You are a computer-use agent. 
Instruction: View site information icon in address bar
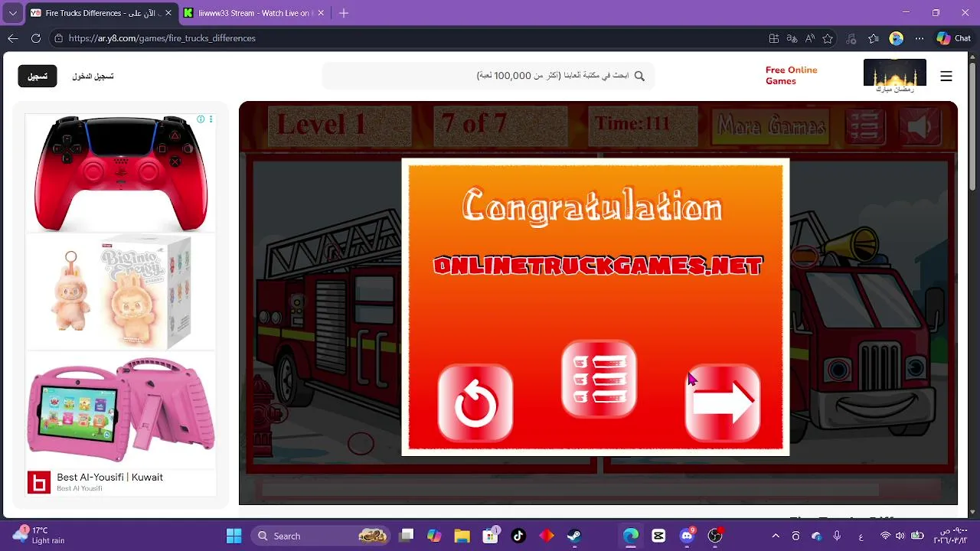58,38
